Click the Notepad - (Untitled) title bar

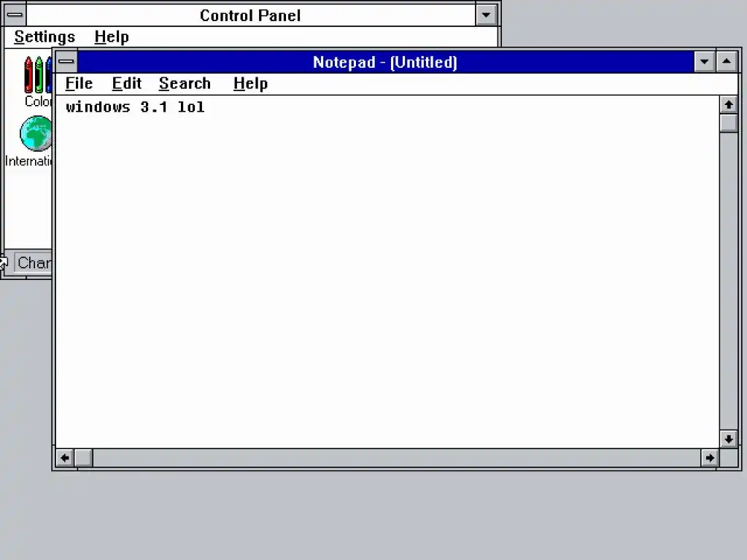[385, 62]
